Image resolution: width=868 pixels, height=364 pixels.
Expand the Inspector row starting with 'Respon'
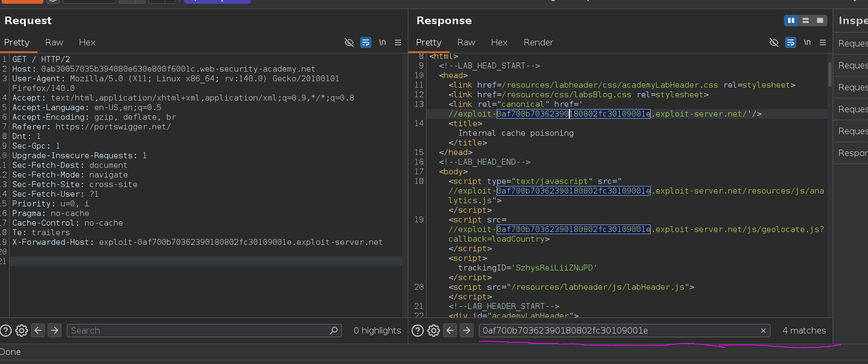[x=850, y=153]
